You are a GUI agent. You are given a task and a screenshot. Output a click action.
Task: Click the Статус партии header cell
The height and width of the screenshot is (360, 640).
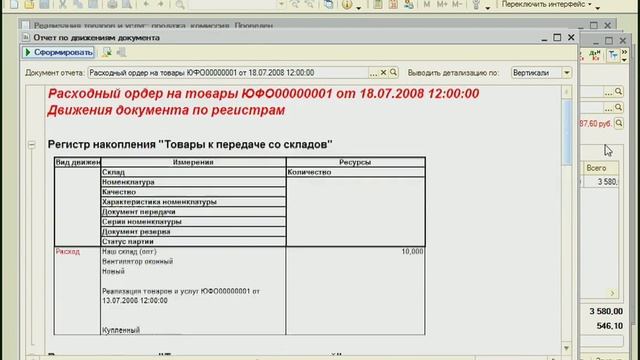[x=193, y=241]
